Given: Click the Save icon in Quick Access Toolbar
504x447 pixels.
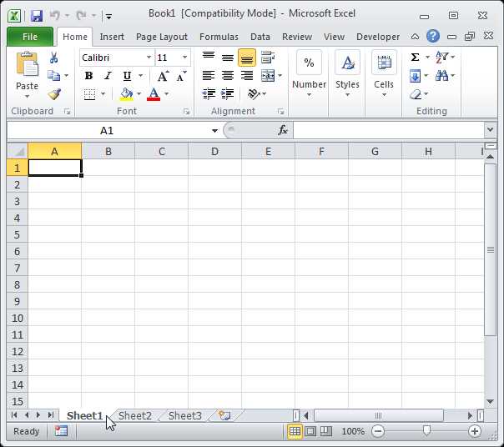Looking at the screenshot, I should [x=36, y=15].
